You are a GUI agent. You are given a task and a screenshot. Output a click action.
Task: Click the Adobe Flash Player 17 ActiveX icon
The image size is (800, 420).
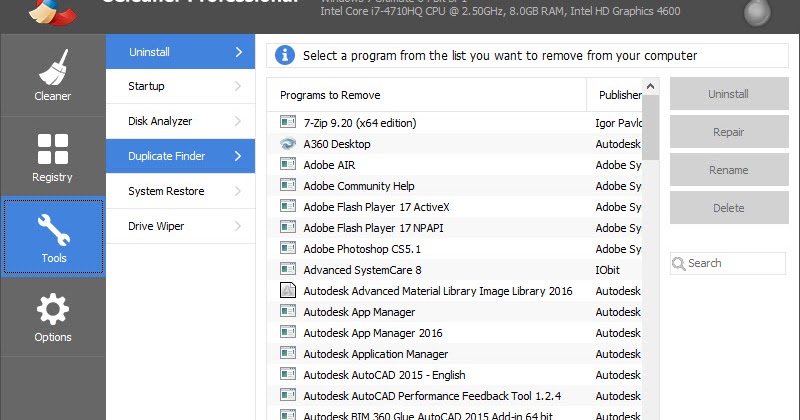point(288,206)
